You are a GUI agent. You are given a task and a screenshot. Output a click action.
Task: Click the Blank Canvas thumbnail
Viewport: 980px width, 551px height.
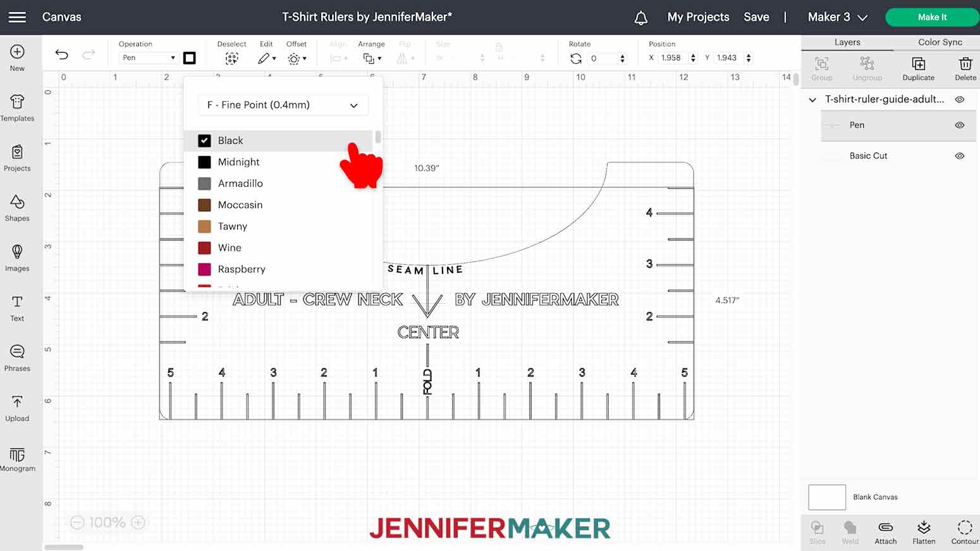(x=827, y=497)
